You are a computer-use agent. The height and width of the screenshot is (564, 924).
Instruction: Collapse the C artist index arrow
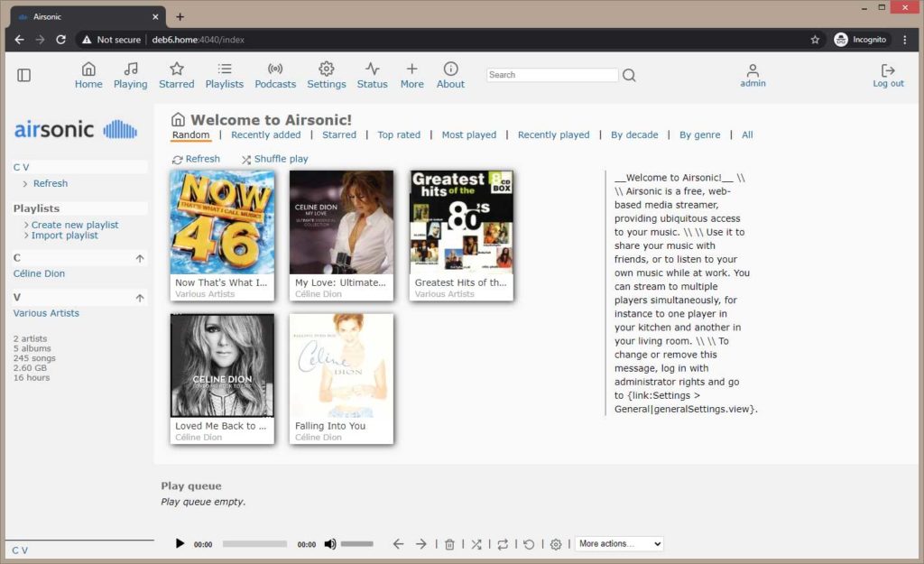click(140, 258)
